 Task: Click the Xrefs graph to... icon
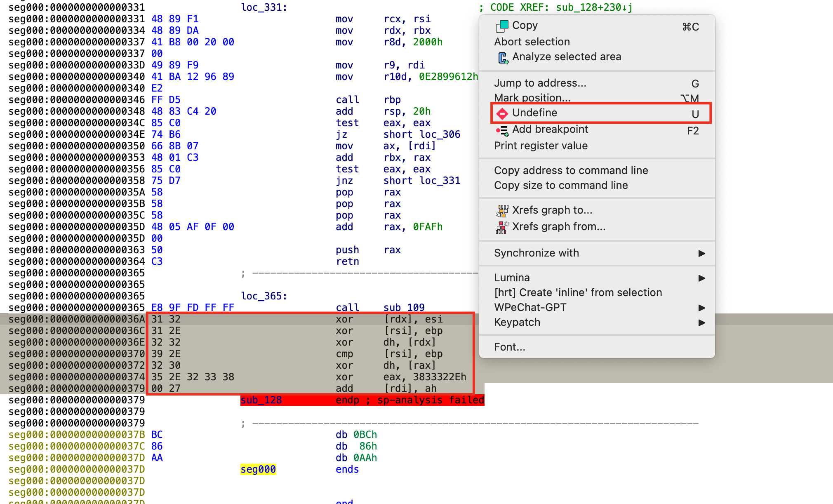pos(502,210)
